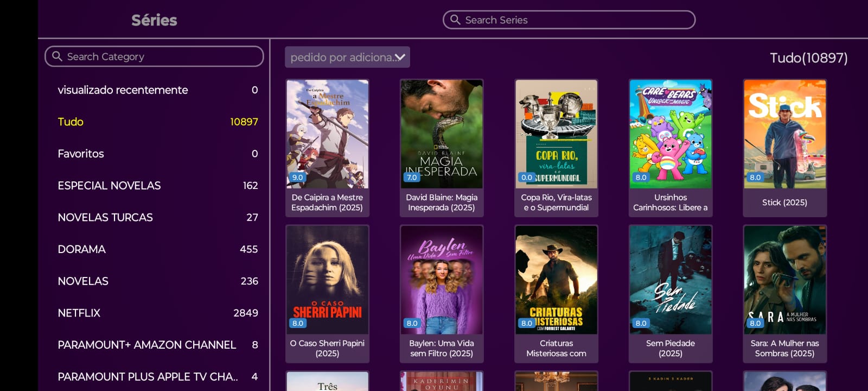Click the 10897 count beside Tudo
Image resolution: width=868 pixels, height=391 pixels.
click(x=244, y=122)
